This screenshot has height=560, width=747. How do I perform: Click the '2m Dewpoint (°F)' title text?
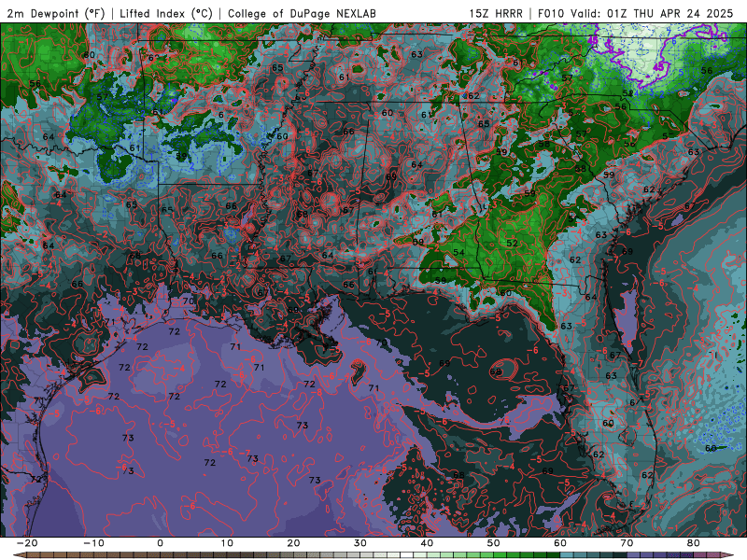56,13
